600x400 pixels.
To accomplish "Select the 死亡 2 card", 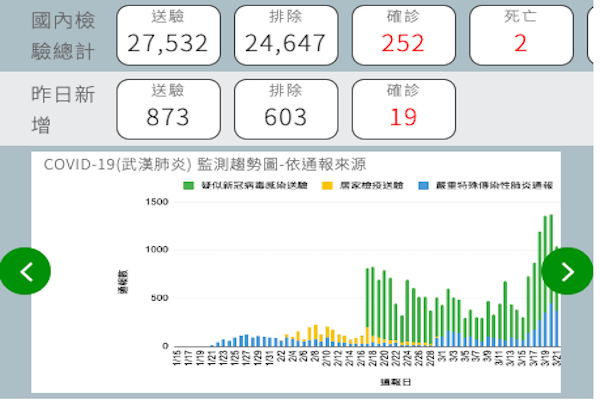I will click(x=520, y=33).
